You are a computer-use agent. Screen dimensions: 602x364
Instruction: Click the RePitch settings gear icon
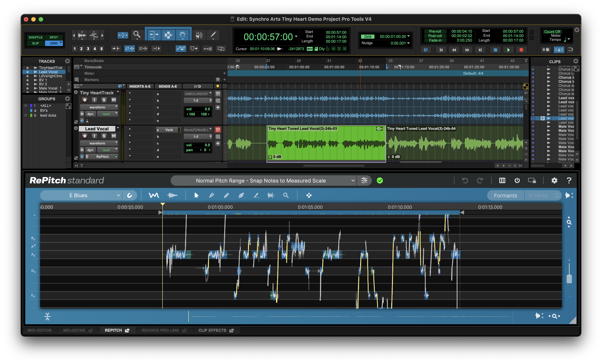[x=554, y=180]
